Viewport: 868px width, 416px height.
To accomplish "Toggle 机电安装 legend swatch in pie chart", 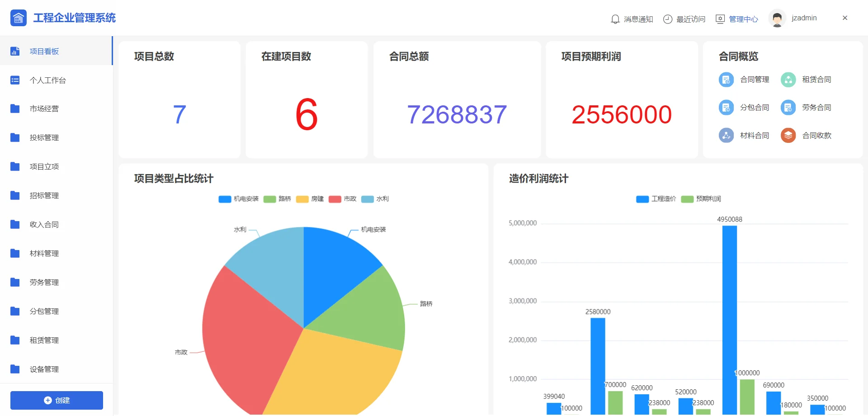I will (225, 199).
